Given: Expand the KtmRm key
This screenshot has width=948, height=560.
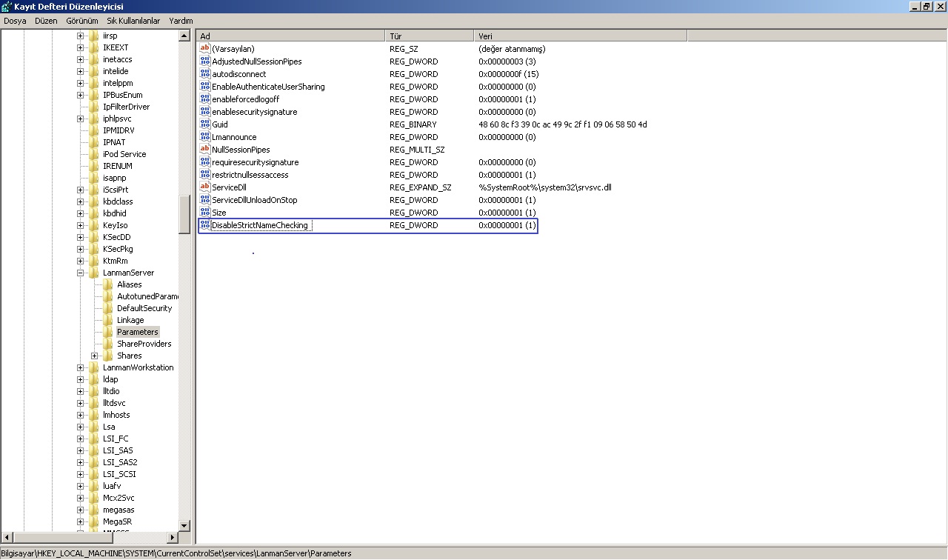Looking at the screenshot, I should [80, 261].
